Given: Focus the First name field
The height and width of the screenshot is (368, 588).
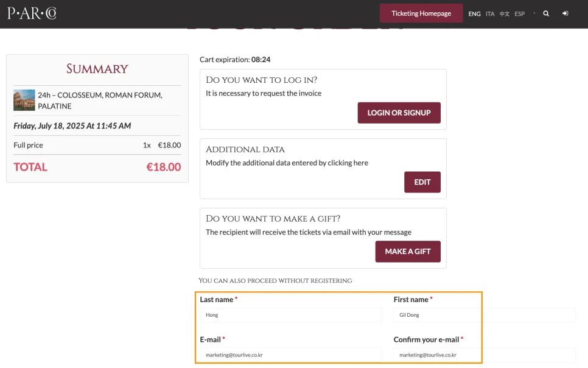Looking at the screenshot, I should point(484,315).
